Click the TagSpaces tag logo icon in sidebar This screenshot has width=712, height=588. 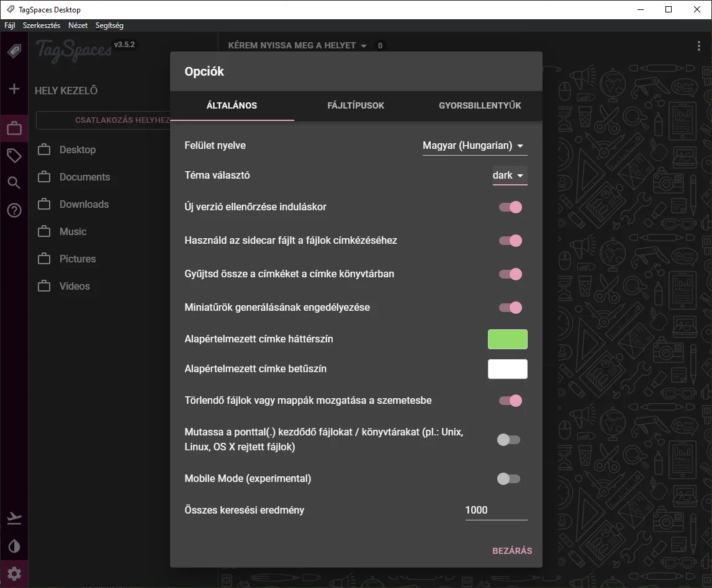pos(14,50)
